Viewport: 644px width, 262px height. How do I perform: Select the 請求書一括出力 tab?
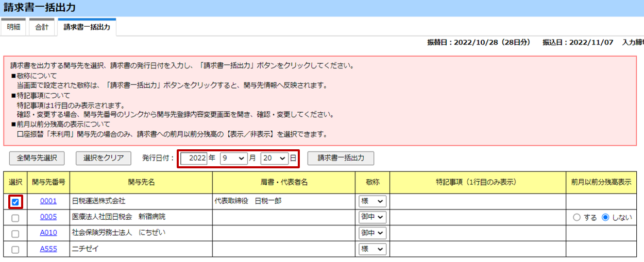87,27
